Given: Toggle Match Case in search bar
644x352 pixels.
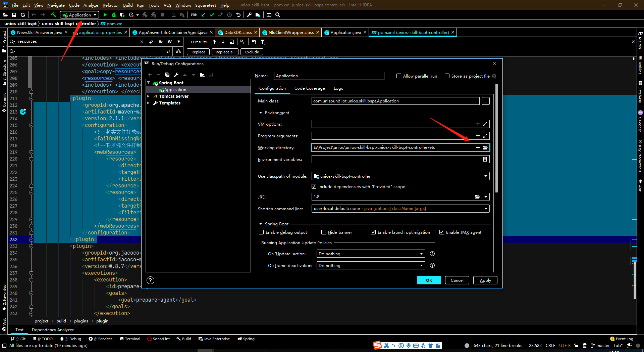Looking at the screenshot, I should (x=161, y=42).
